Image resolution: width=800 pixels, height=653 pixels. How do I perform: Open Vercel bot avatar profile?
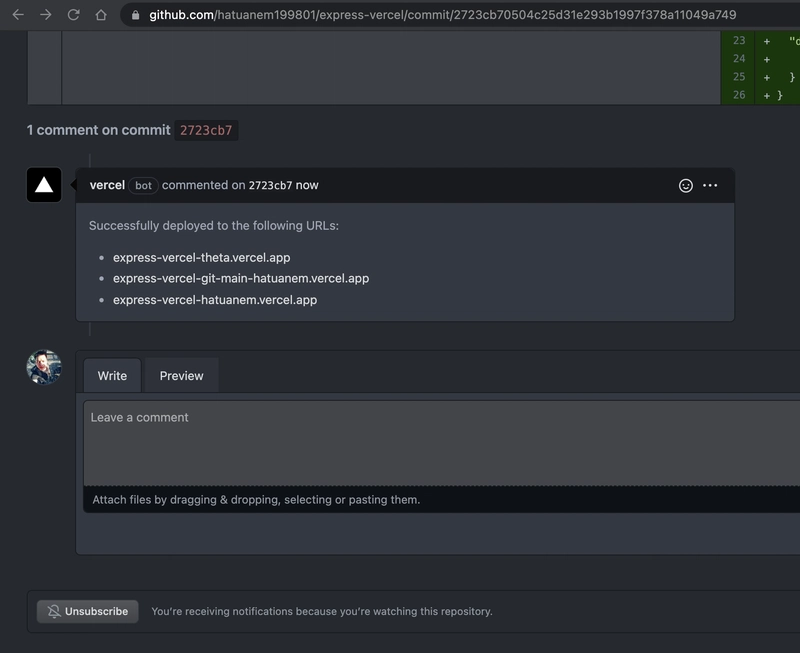44,185
